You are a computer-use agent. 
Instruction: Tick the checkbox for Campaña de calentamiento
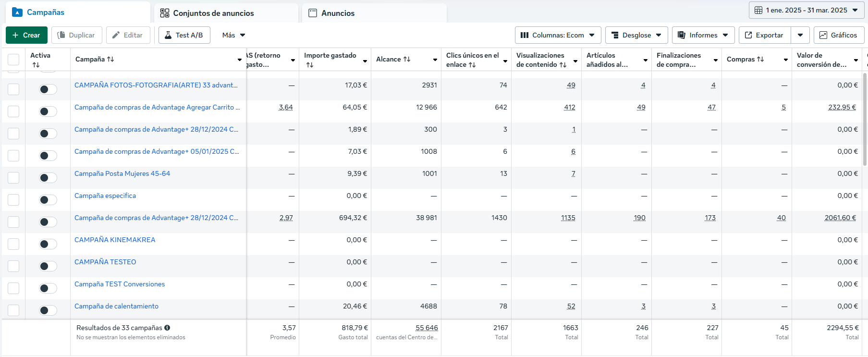tap(13, 310)
